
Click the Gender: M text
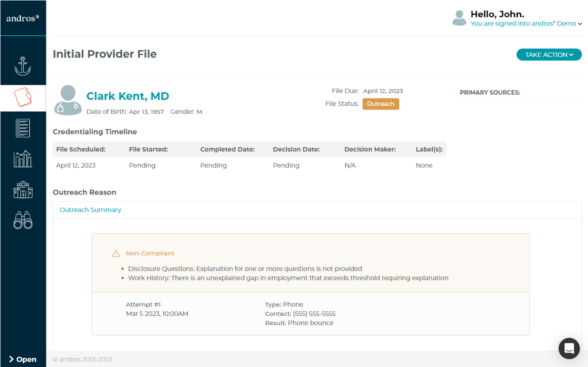pyautogui.click(x=186, y=112)
